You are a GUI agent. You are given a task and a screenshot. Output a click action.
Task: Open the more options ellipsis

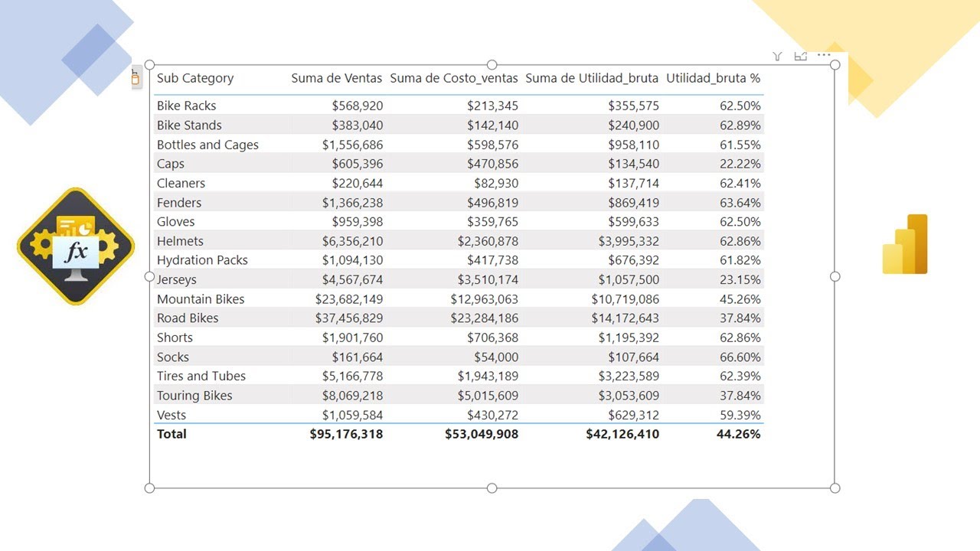(x=824, y=55)
